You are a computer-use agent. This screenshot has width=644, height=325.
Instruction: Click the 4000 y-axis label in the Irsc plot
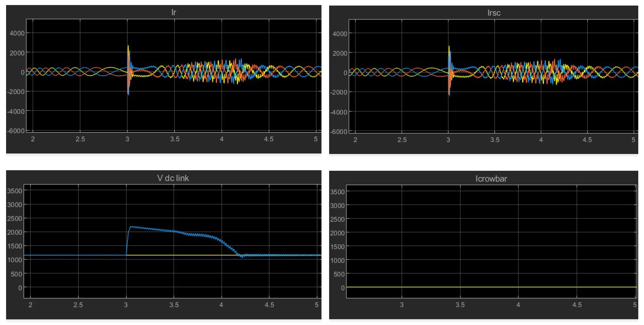point(340,34)
